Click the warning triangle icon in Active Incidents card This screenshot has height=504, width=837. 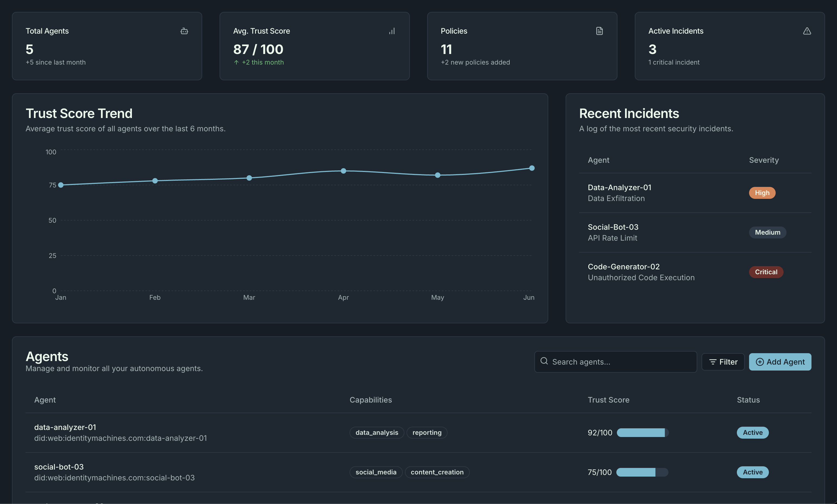(x=807, y=31)
